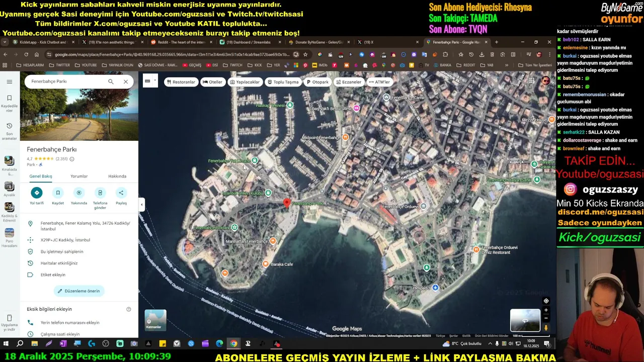Open the Google Maps hamburger menu

click(9, 81)
